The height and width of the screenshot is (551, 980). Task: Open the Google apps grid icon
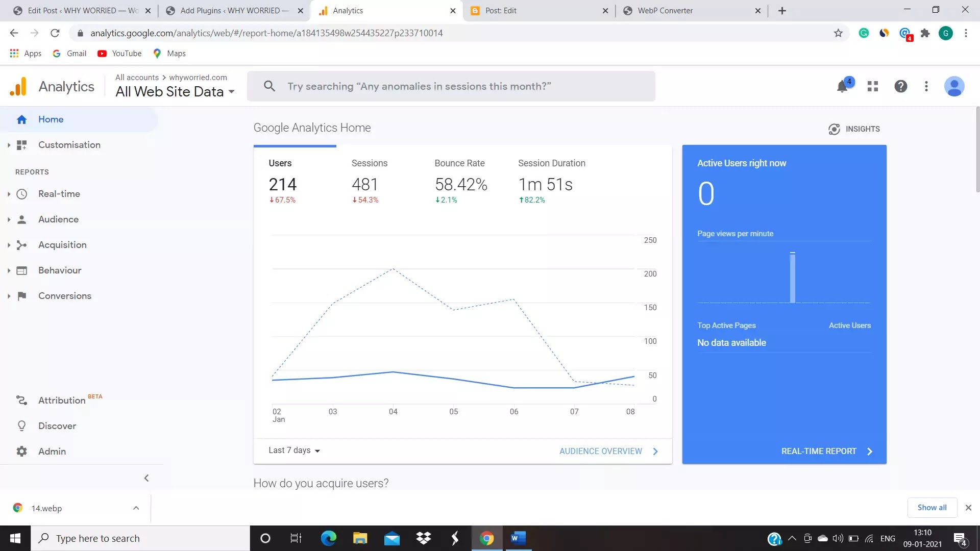pyautogui.click(x=873, y=86)
